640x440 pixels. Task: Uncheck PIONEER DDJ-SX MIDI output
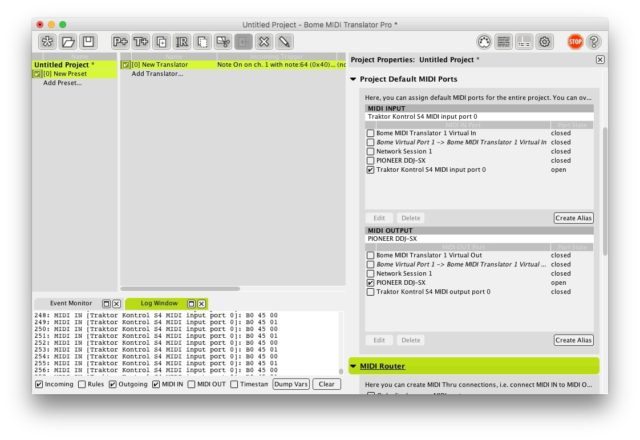point(370,283)
